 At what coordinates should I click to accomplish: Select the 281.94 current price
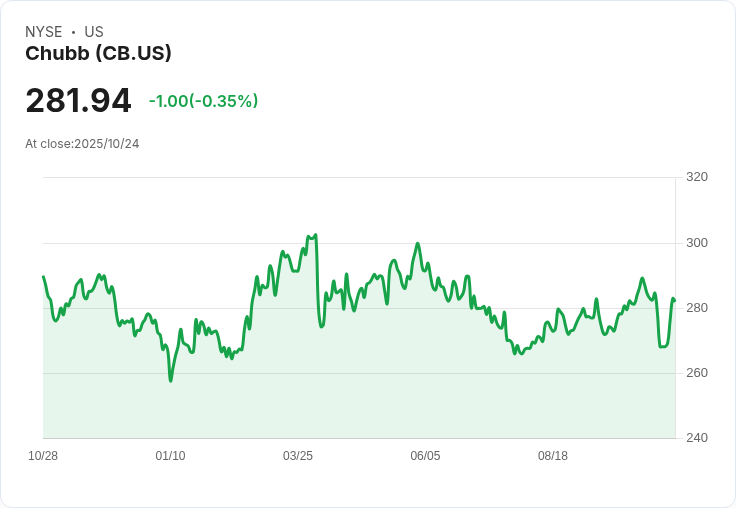78,101
